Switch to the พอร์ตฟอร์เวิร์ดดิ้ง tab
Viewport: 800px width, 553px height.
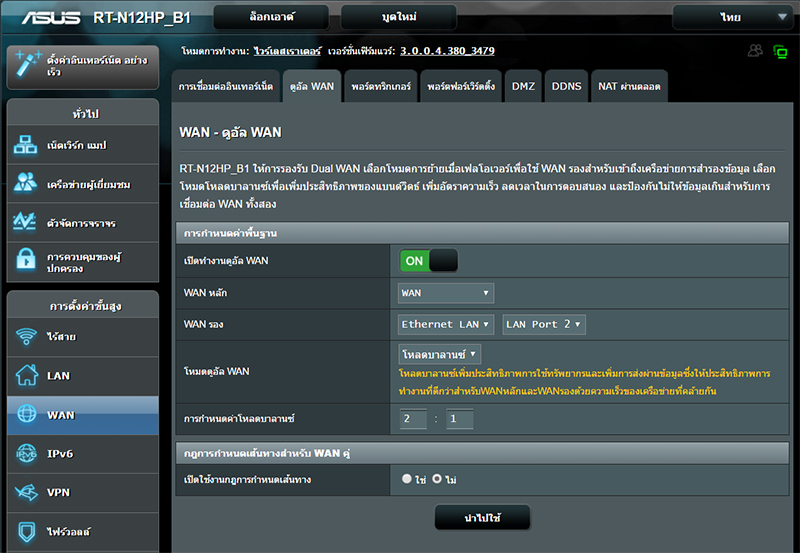click(x=461, y=86)
